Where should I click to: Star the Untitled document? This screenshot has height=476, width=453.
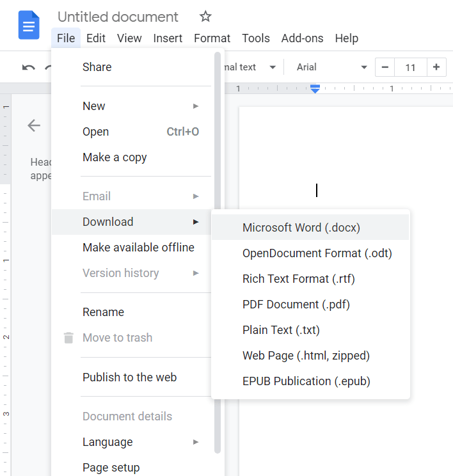(x=205, y=17)
